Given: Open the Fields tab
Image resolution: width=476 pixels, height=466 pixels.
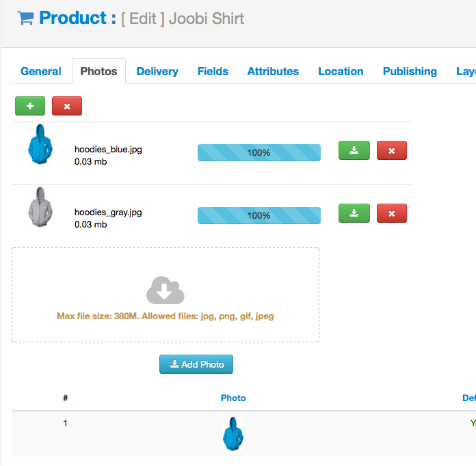Looking at the screenshot, I should [x=213, y=71].
